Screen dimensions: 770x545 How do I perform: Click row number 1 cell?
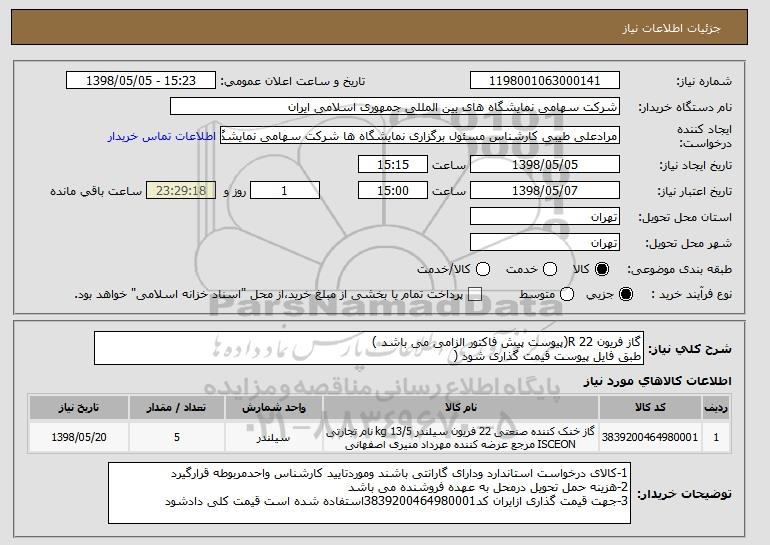[716, 437]
